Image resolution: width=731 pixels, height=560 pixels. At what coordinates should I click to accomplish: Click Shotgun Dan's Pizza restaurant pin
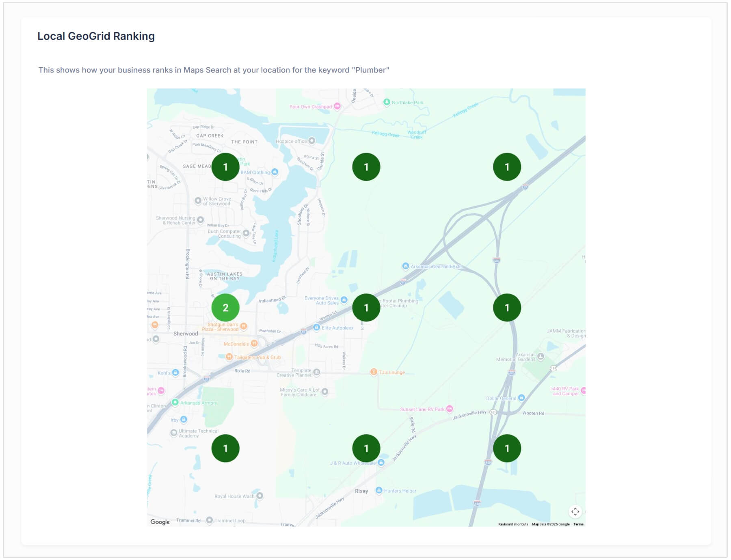click(x=244, y=326)
